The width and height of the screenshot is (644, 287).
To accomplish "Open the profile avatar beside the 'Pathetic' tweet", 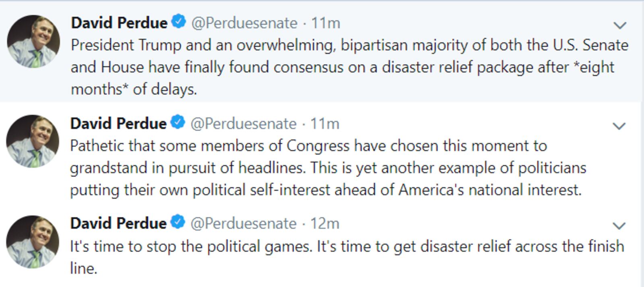I will click(33, 141).
